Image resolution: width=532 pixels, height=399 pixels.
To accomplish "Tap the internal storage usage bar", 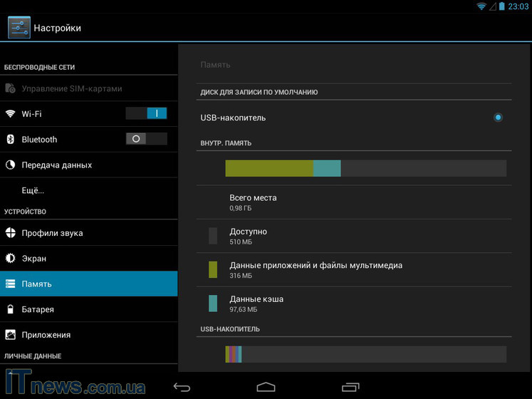I will [365, 168].
